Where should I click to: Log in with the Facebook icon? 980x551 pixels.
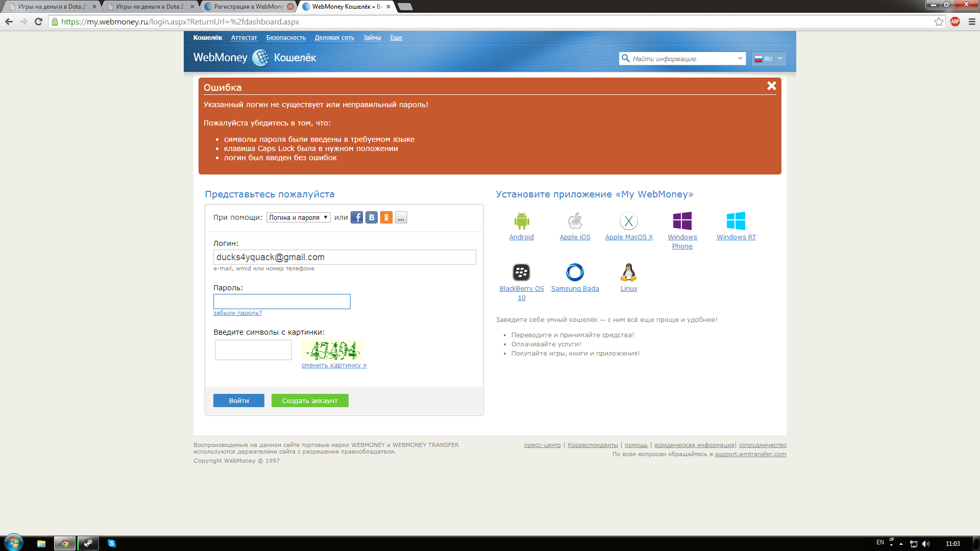pyautogui.click(x=356, y=217)
